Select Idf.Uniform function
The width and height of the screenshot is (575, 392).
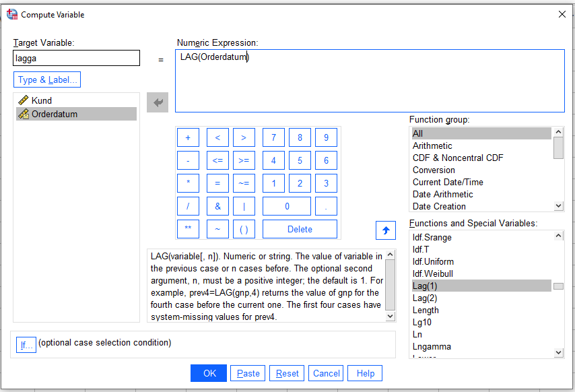pos(481,261)
